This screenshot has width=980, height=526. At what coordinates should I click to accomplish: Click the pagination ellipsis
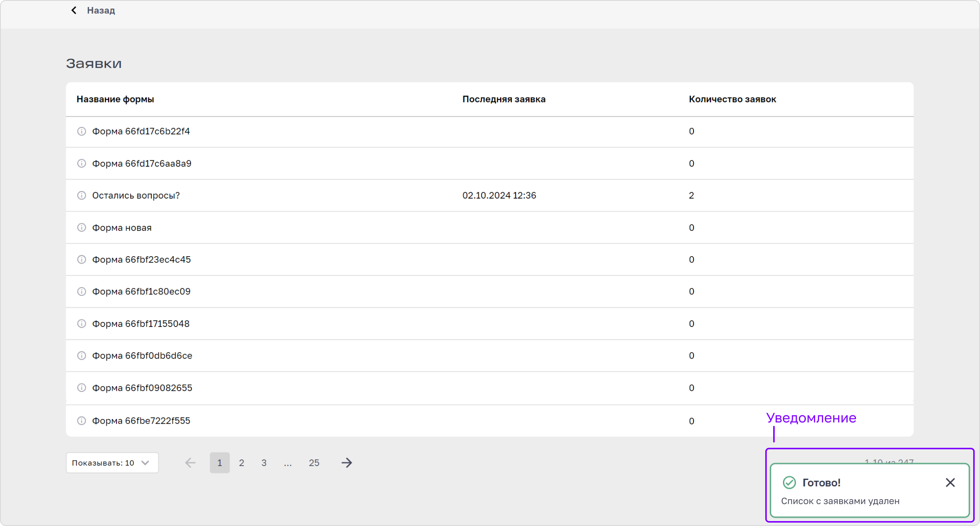tap(288, 463)
